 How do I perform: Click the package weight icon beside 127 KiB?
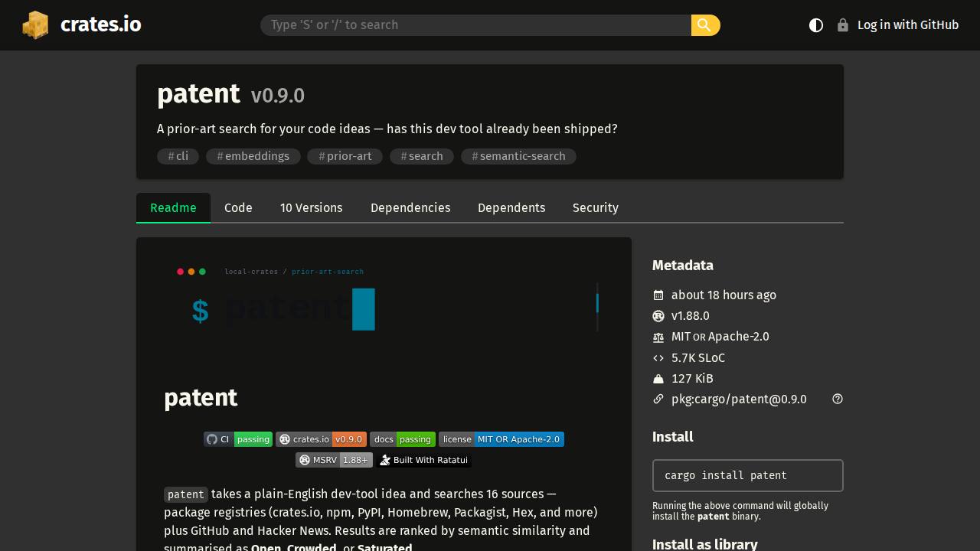click(658, 379)
